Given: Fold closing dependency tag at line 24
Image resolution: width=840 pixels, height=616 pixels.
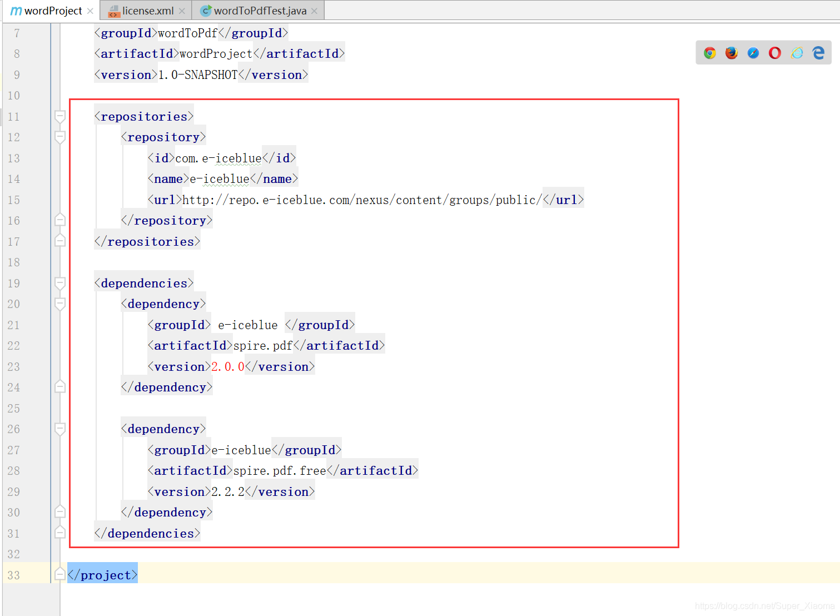Looking at the screenshot, I should point(60,387).
